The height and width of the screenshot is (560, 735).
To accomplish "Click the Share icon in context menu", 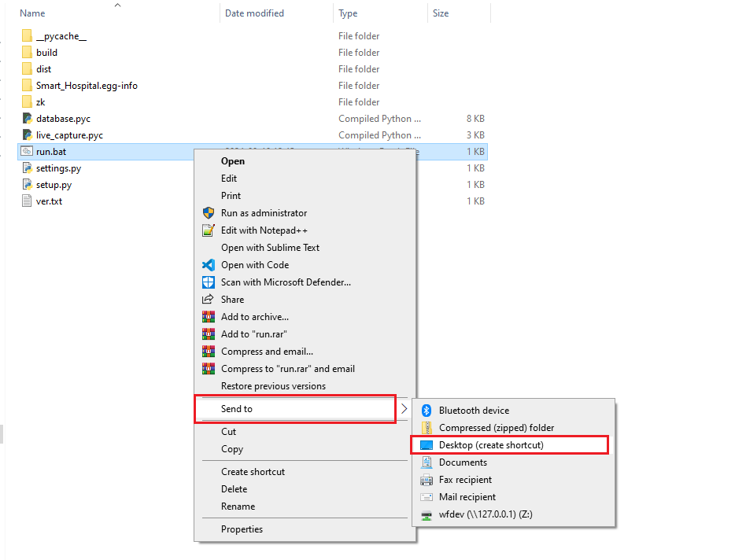I will click(208, 300).
